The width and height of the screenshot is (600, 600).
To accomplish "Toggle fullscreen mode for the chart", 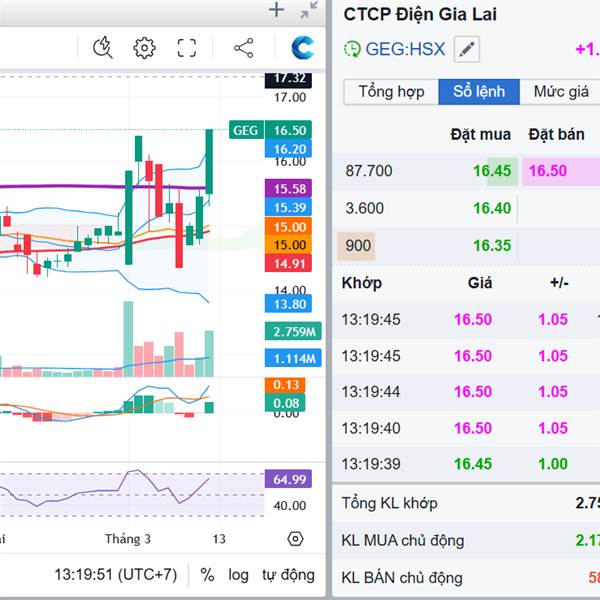I will (187, 48).
